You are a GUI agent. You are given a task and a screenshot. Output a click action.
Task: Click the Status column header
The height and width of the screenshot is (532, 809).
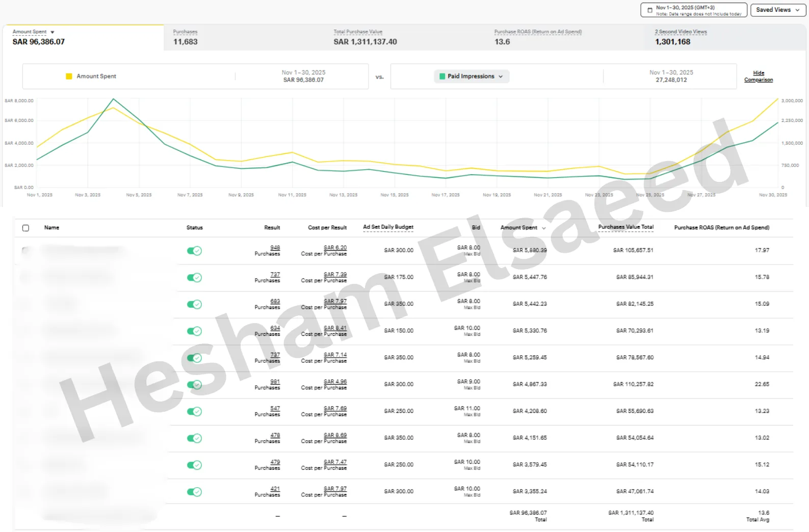click(x=194, y=228)
